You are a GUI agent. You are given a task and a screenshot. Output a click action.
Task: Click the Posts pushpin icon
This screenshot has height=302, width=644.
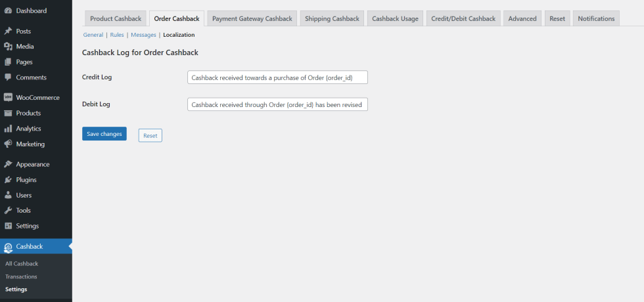(8, 31)
